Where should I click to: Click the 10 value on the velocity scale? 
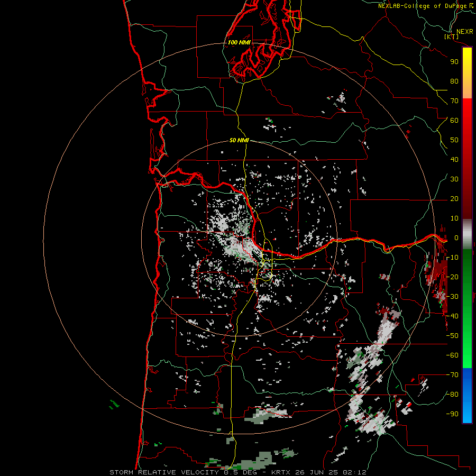454,218
